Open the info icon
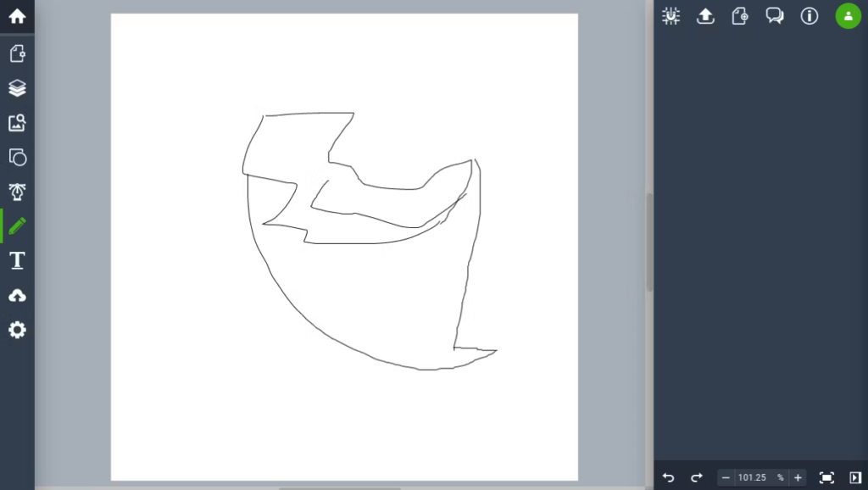The image size is (868, 490). pyautogui.click(x=810, y=16)
